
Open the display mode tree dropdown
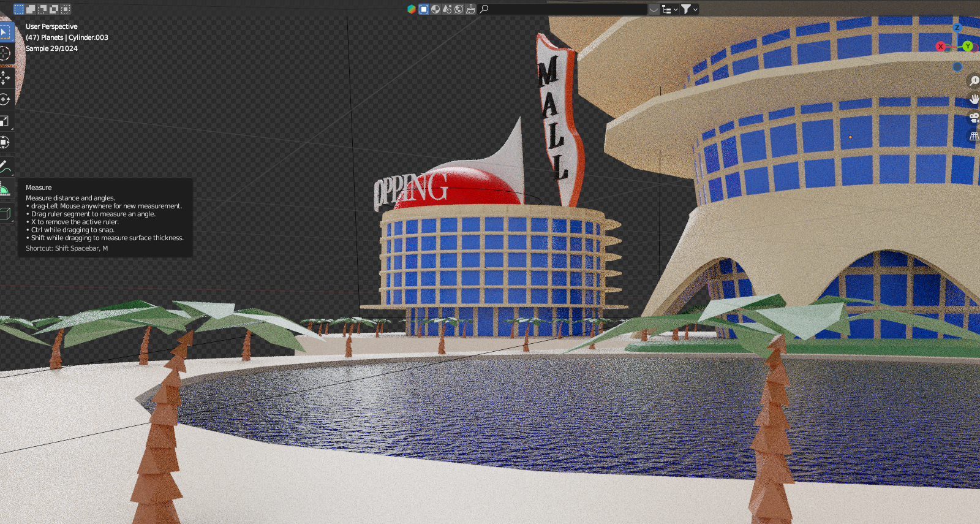669,9
